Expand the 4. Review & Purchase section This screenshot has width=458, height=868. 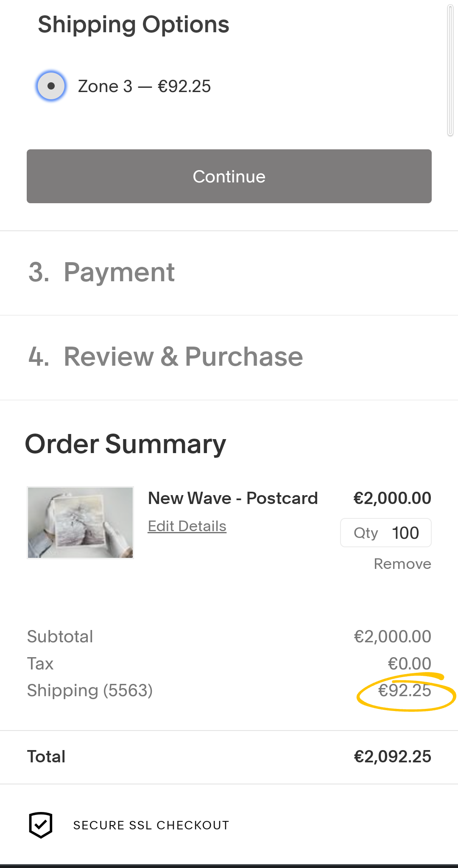[x=166, y=356]
